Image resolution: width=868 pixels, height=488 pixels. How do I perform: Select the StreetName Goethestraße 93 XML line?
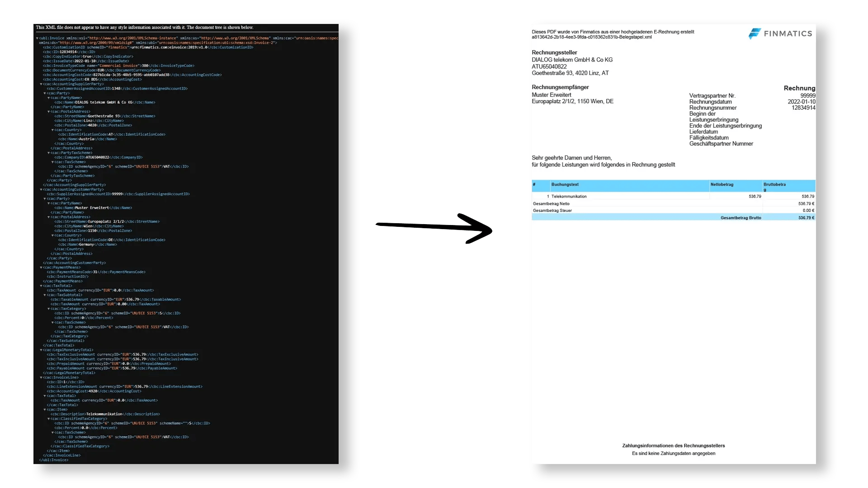point(105,116)
